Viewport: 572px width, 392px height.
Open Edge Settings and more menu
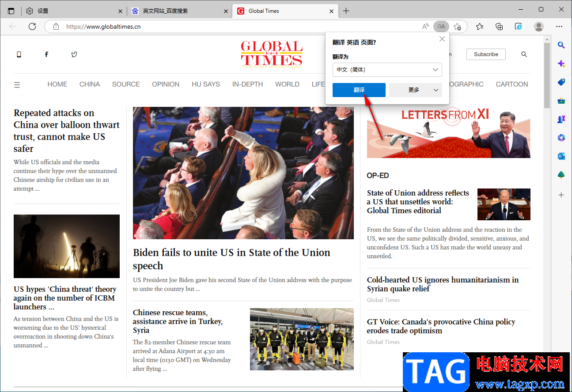click(x=559, y=26)
